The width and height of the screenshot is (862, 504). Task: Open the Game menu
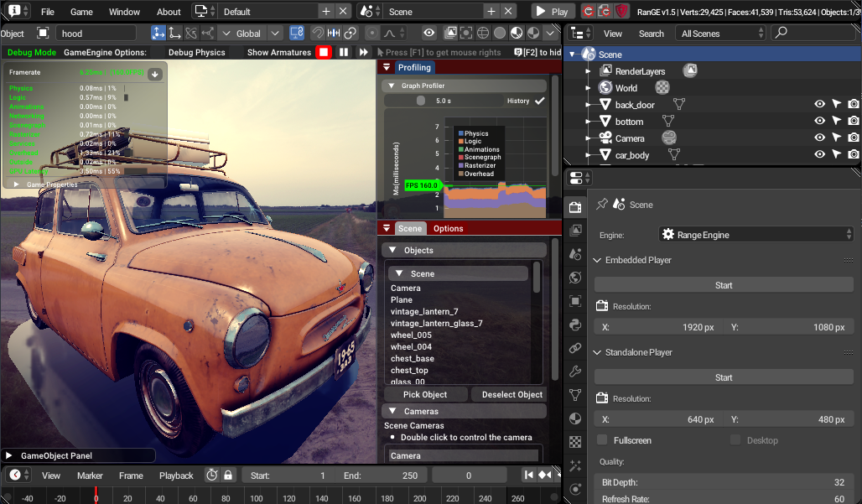click(81, 12)
